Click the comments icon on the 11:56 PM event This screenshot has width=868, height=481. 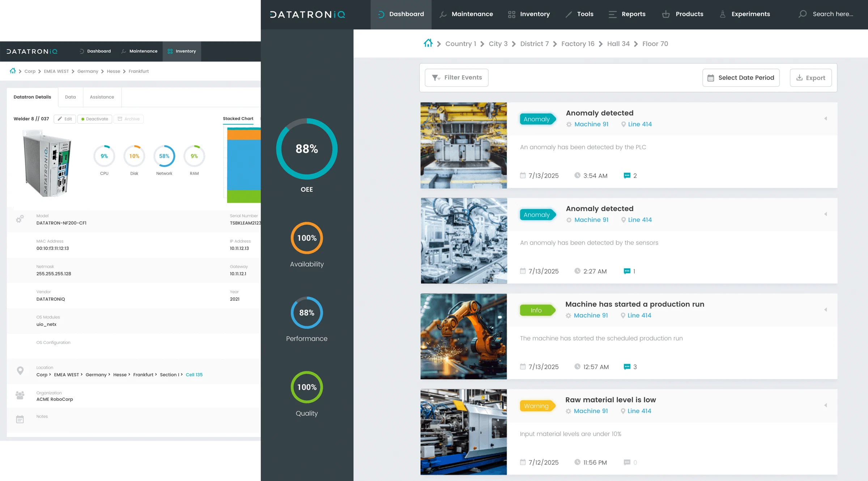click(627, 462)
